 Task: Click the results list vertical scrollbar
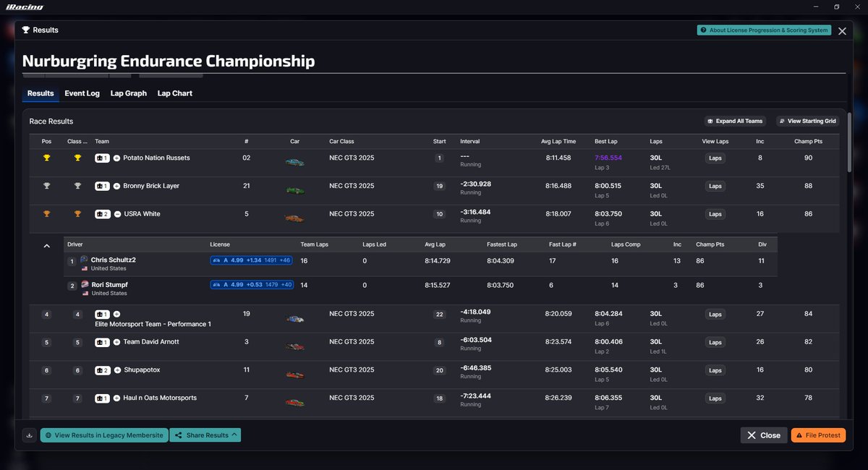[x=849, y=141]
